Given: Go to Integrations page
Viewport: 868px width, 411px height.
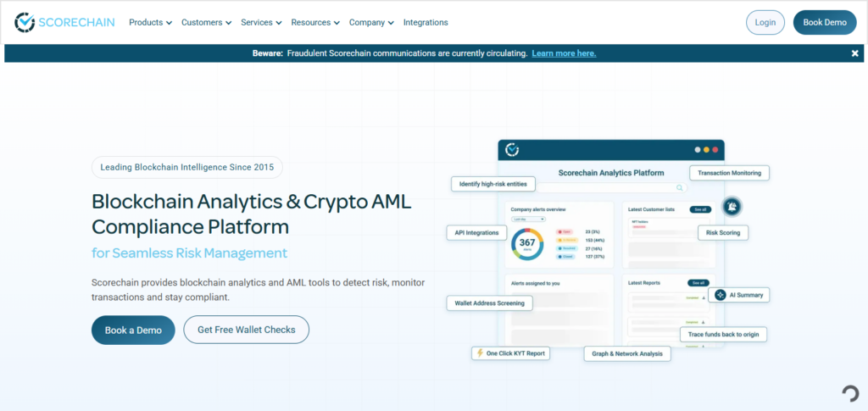Looking at the screenshot, I should pyautogui.click(x=426, y=23).
